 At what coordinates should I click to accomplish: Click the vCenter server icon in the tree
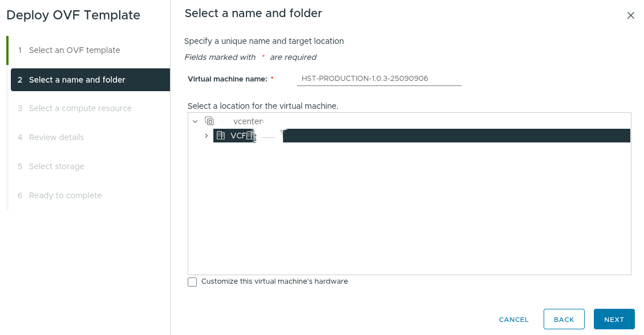pyautogui.click(x=210, y=121)
